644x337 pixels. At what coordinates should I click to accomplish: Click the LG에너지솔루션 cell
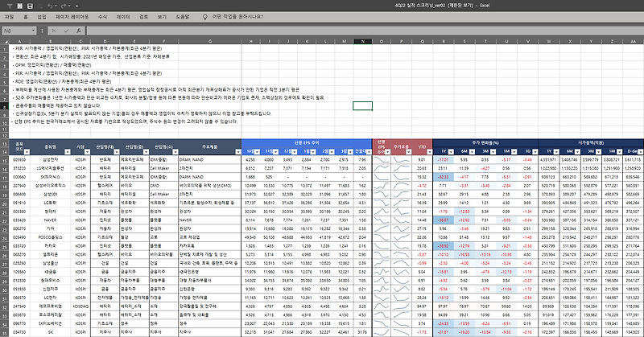pyautogui.click(x=50, y=168)
